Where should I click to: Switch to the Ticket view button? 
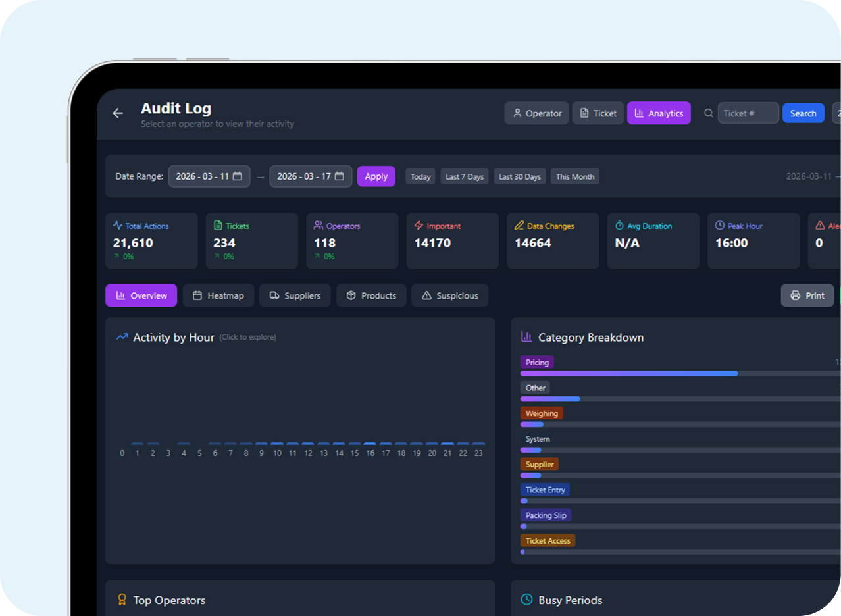click(x=598, y=113)
